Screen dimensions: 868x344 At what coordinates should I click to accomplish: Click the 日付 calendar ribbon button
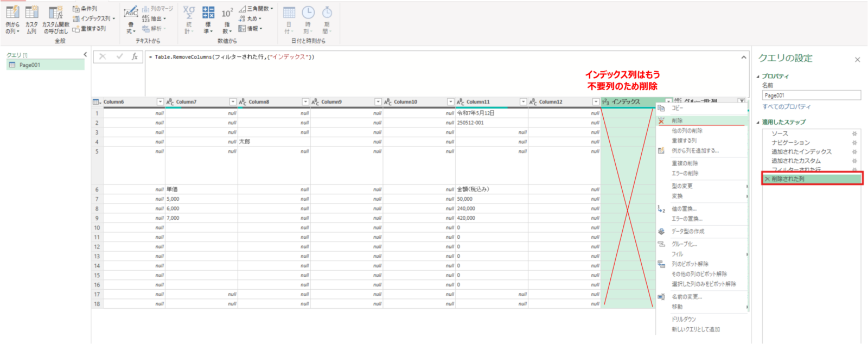pos(289,20)
